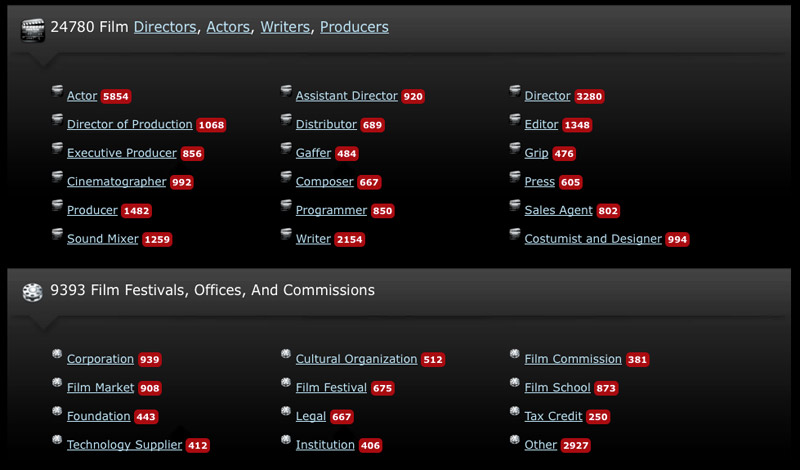Visit the Film School link
The height and width of the screenshot is (470, 800).
tap(557, 388)
